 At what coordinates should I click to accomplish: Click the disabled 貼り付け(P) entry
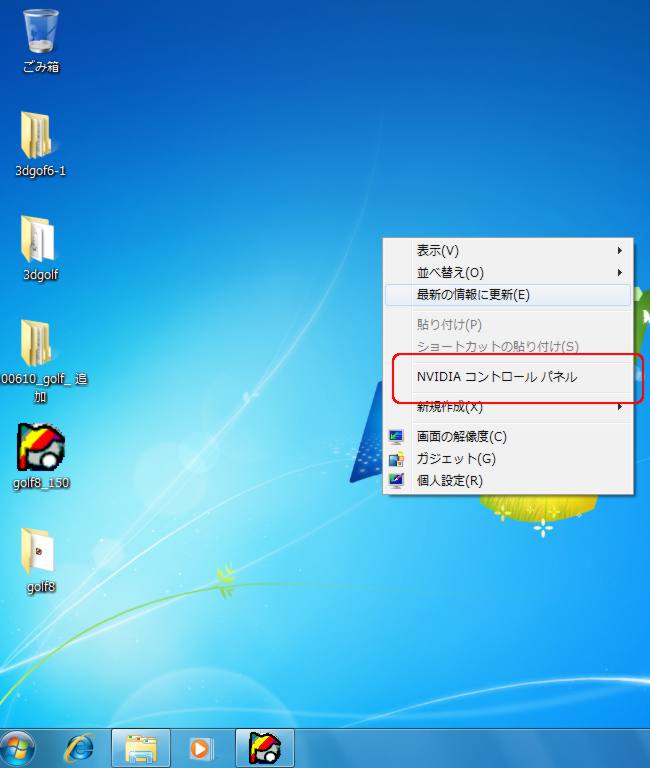508,324
